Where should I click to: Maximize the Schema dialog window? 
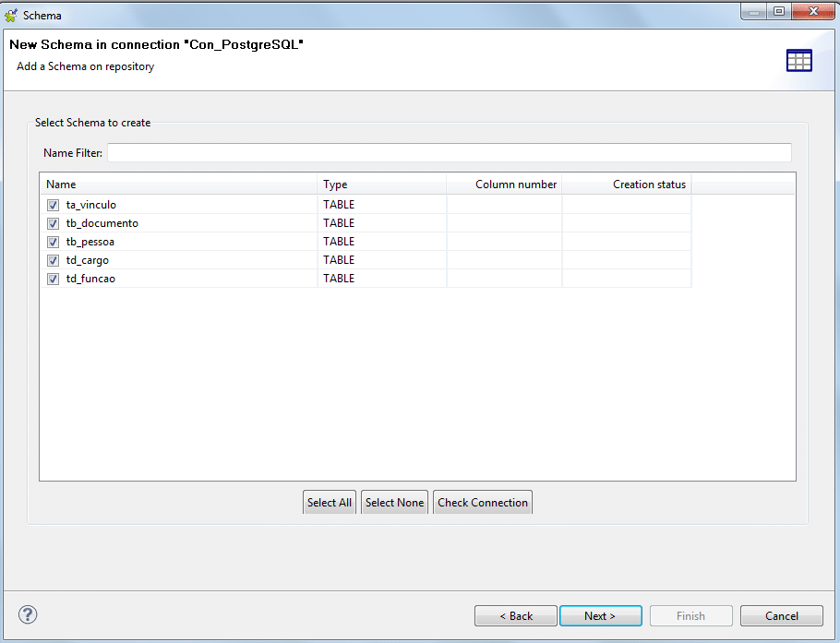point(779,12)
